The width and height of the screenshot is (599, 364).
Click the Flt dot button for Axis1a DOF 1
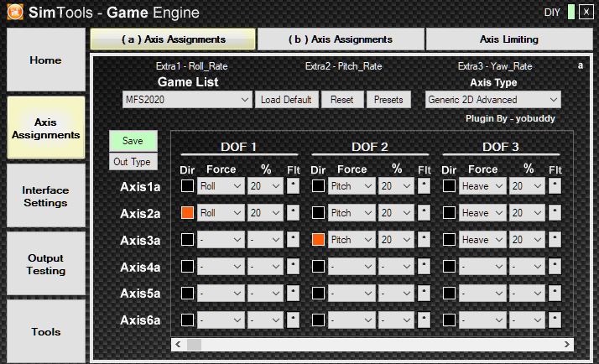[293, 186]
